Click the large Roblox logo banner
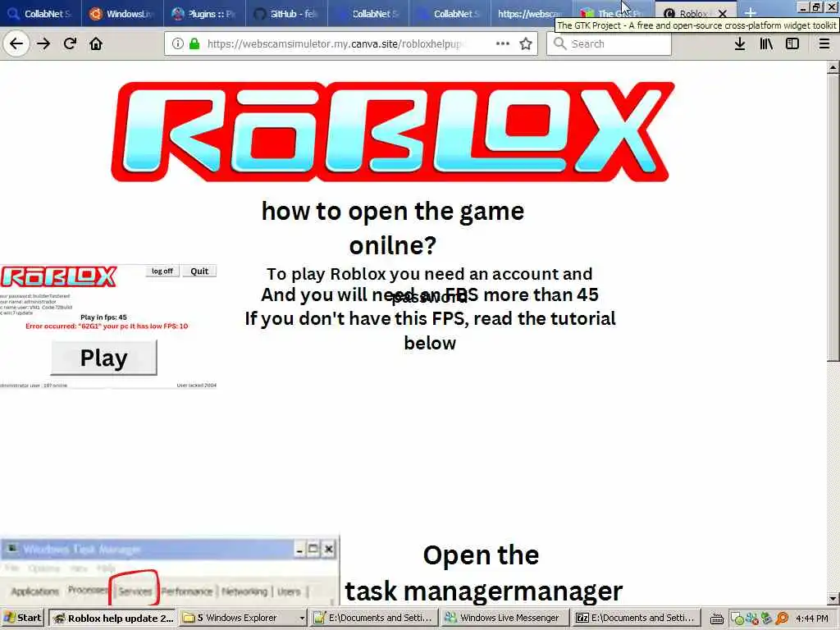This screenshot has height=630, width=840. (392, 132)
